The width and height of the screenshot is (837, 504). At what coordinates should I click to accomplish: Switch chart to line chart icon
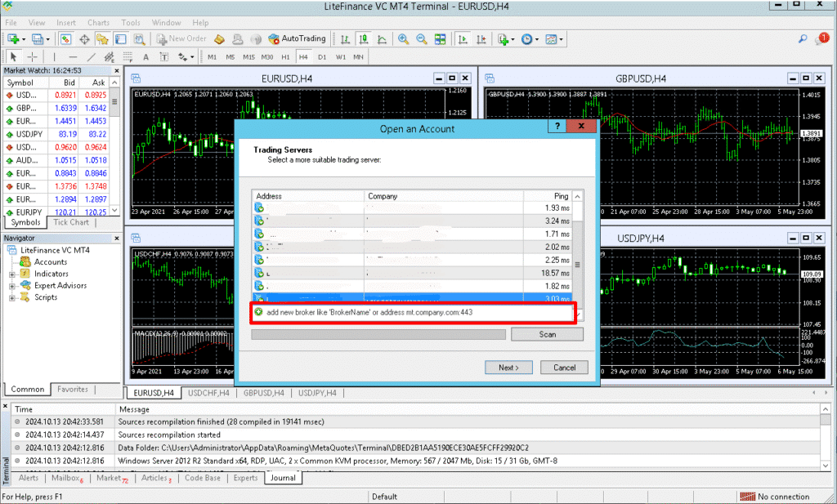[x=383, y=39]
